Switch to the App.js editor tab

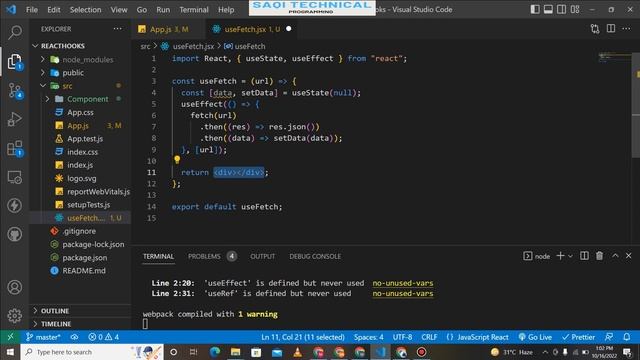[169, 29]
